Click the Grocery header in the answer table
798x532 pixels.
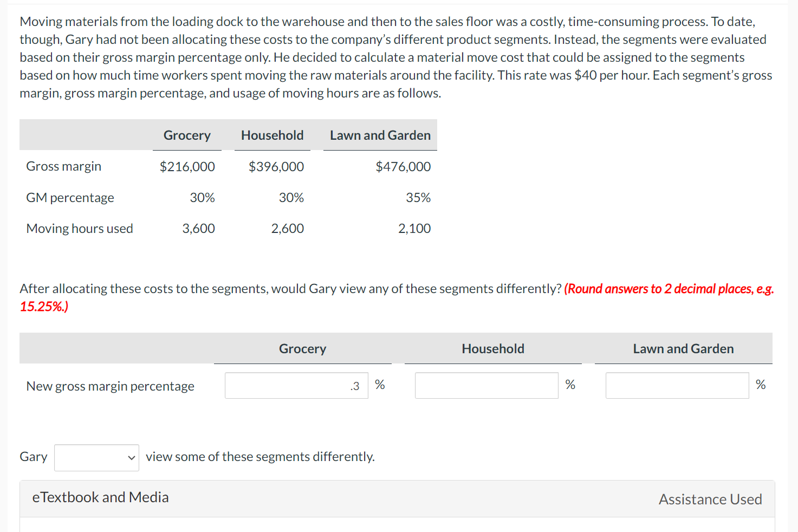tap(303, 349)
